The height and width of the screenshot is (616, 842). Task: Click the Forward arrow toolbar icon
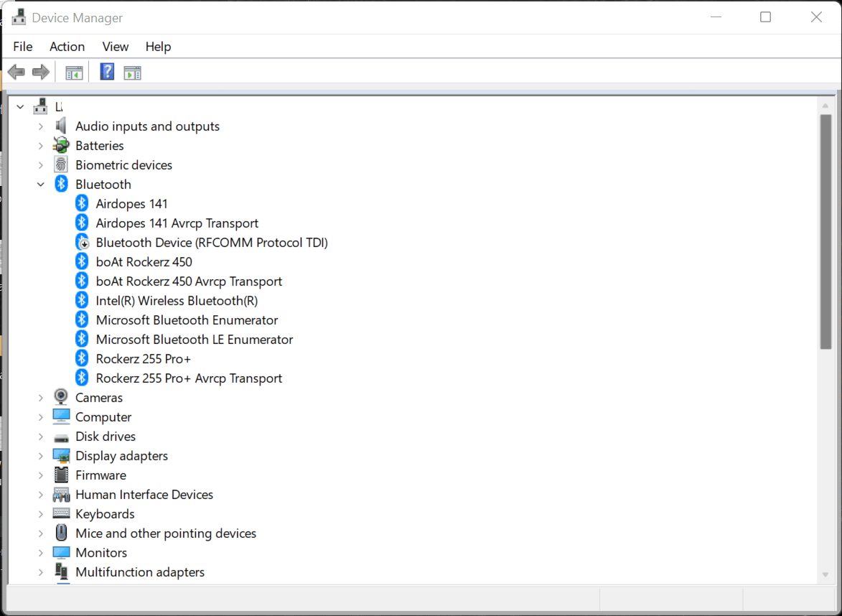[41, 72]
